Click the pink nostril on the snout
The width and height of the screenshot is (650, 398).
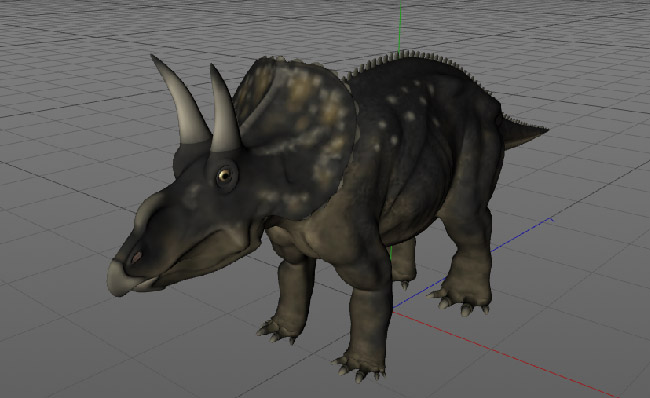click(136, 257)
